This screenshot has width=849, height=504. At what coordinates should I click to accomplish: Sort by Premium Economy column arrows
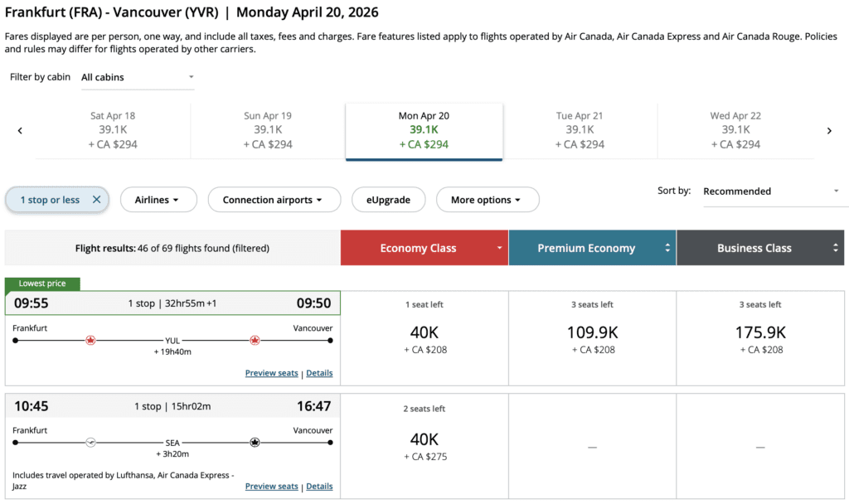pyautogui.click(x=667, y=248)
